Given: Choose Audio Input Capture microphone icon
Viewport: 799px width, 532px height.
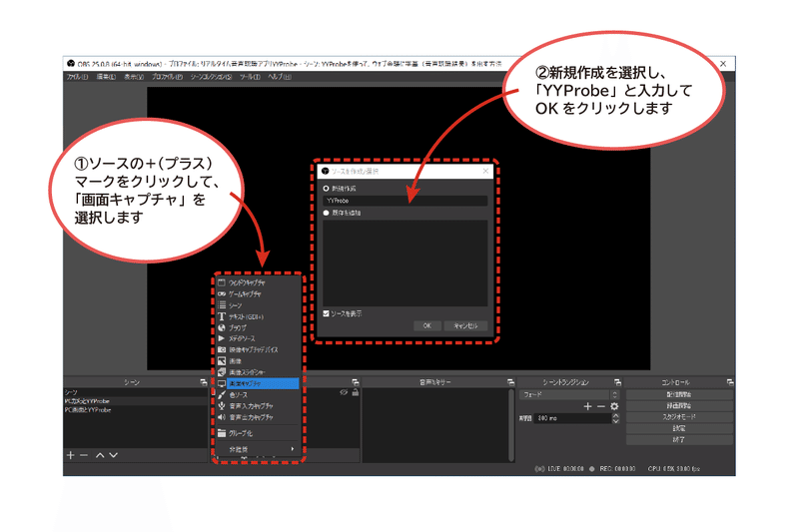Looking at the screenshot, I should [222, 406].
